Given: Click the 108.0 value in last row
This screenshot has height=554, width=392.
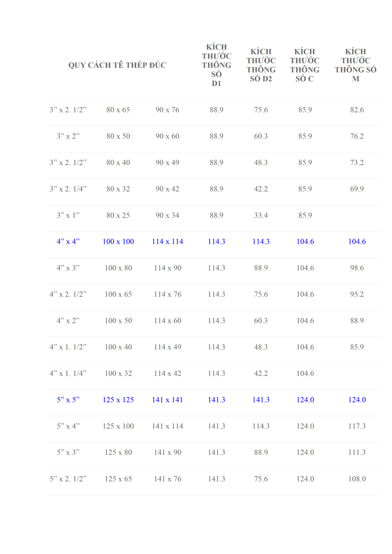Looking at the screenshot, I should (357, 479).
